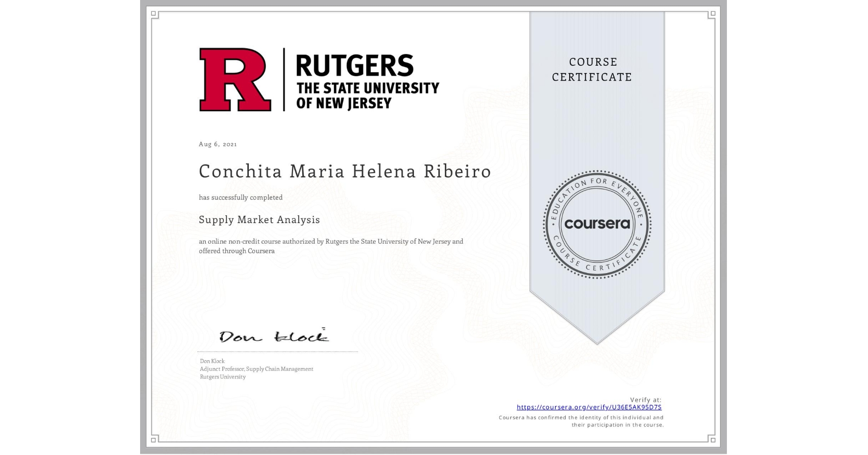
Task: Select the Coursera logo inside the seal
Action: [x=597, y=223]
